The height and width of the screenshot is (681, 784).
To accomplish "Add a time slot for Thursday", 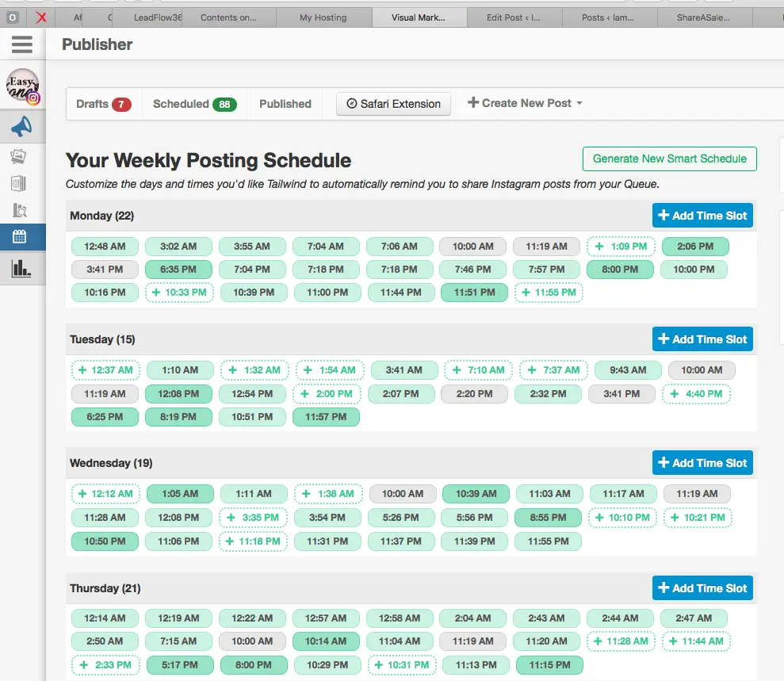I will [x=702, y=588].
